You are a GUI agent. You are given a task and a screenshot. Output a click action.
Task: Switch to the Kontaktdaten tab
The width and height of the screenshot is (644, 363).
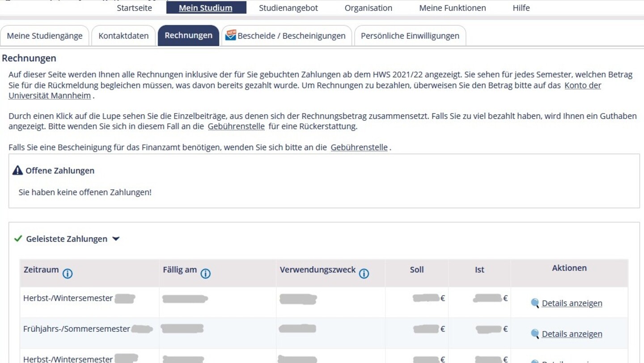123,36
